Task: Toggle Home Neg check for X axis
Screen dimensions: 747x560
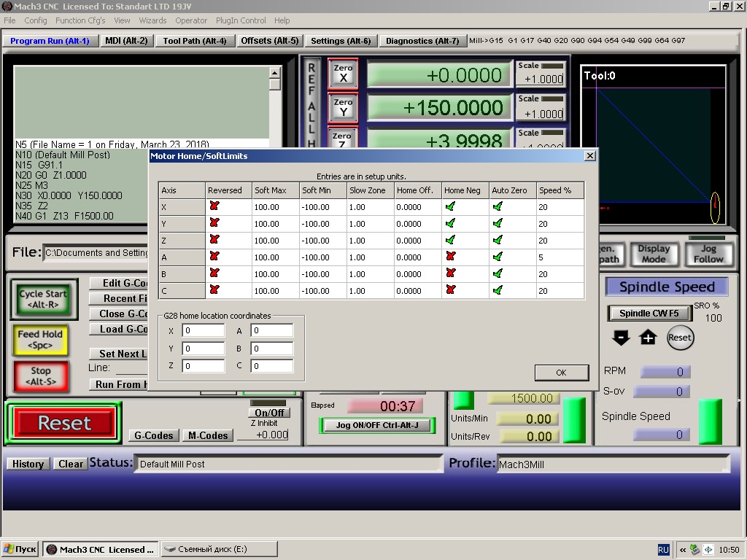Action: click(x=450, y=206)
